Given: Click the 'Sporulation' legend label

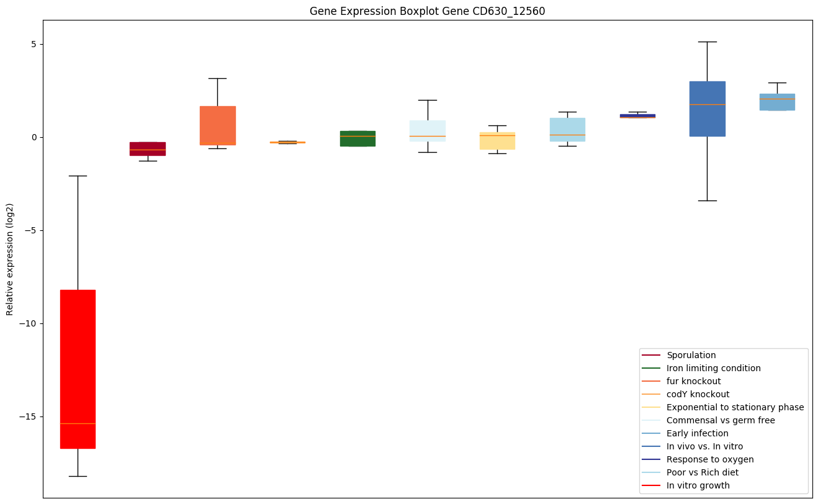Looking at the screenshot, I should [x=691, y=356].
